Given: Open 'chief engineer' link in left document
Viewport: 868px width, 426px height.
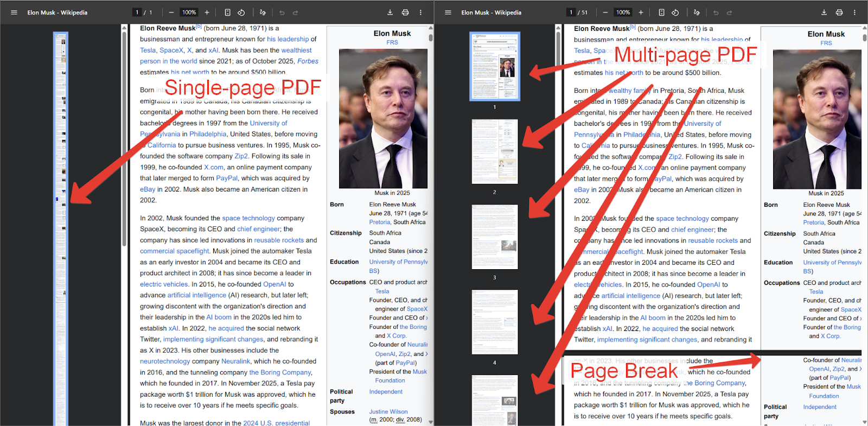Looking at the screenshot, I should [258, 229].
